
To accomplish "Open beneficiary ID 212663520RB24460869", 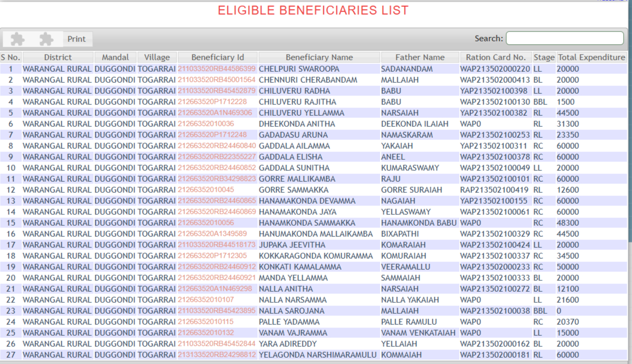I will pos(217,212).
